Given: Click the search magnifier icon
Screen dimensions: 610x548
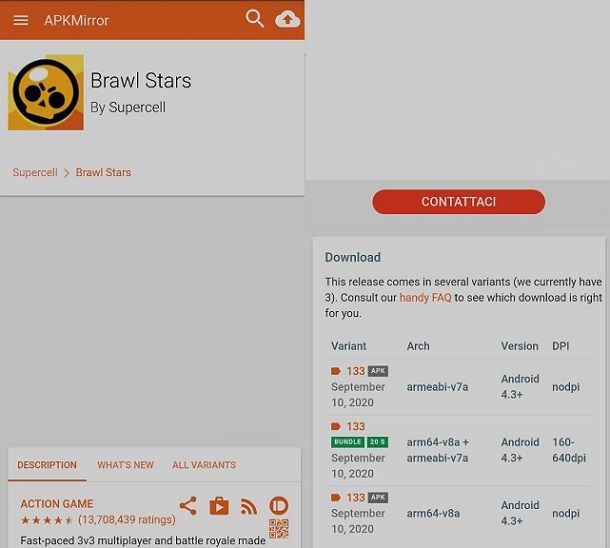Looking at the screenshot, I should click(x=254, y=19).
